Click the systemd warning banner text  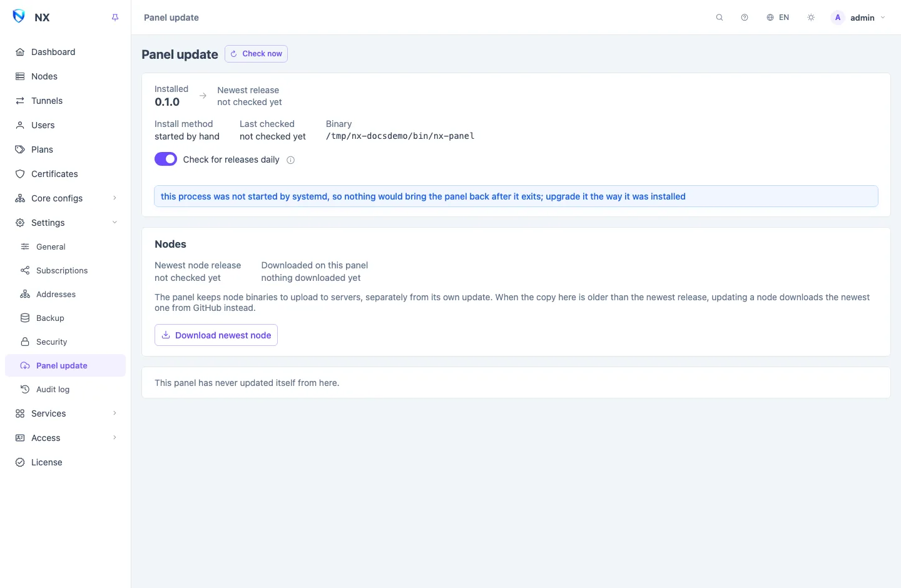[x=423, y=196]
